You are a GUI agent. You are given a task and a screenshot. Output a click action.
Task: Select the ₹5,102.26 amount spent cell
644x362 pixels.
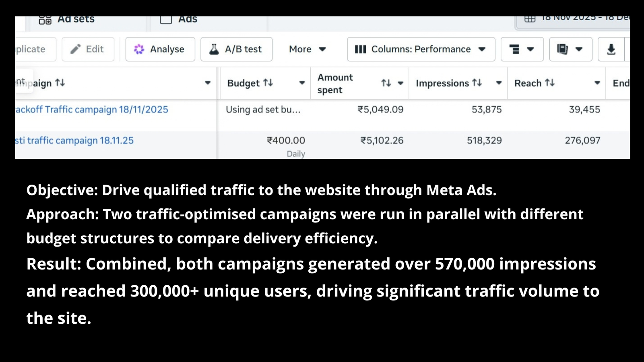click(x=382, y=140)
